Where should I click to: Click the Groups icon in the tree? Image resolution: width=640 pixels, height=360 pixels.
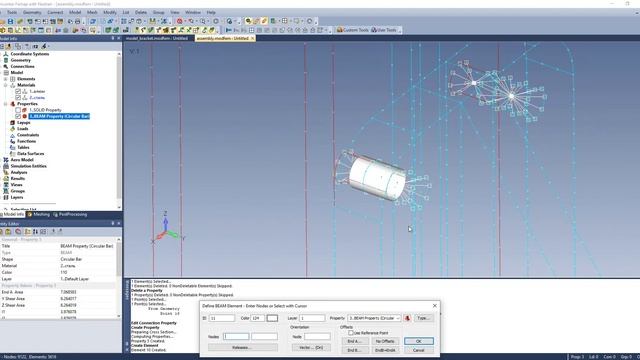pyautogui.click(x=6, y=191)
